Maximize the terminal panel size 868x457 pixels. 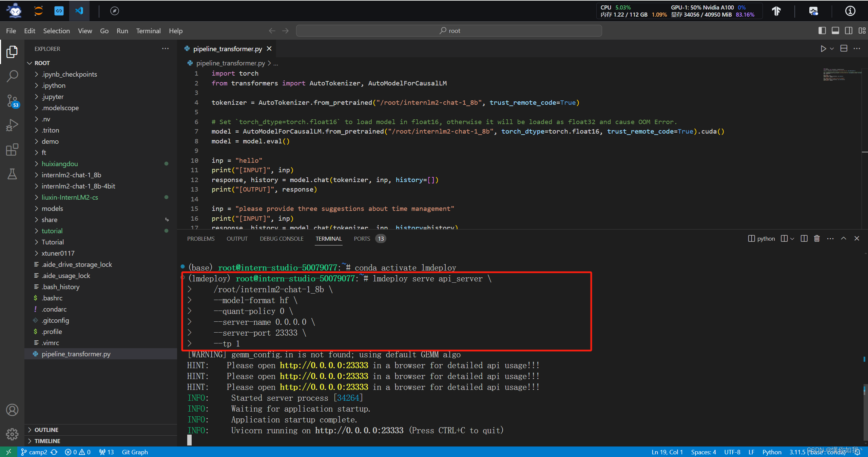click(x=844, y=239)
